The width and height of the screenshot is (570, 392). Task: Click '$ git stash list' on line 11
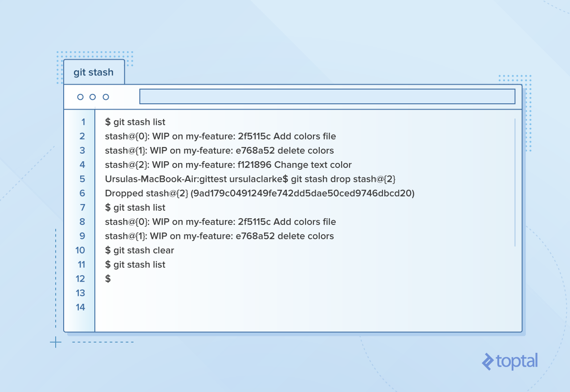tap(135, 265)
